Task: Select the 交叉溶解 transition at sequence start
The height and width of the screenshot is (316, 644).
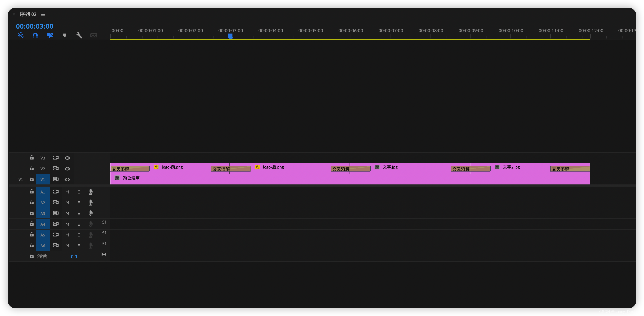Action: point(130,169)
